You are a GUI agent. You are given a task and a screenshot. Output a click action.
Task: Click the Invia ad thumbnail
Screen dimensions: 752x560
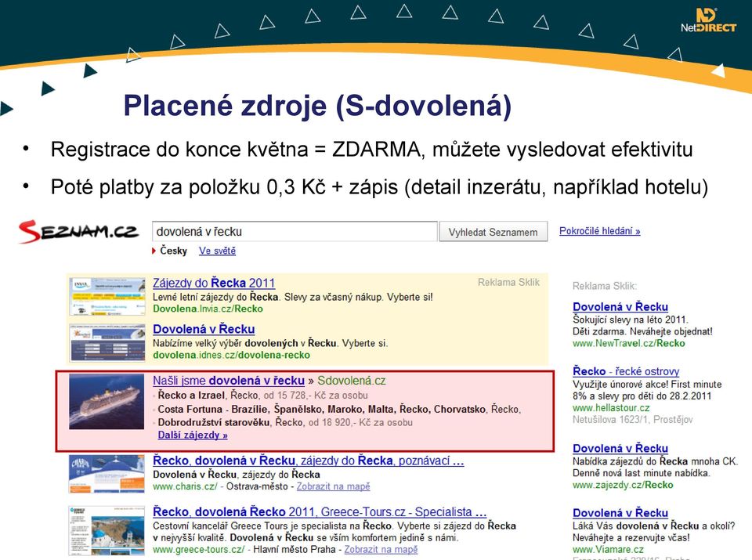[x=107, y=296]
